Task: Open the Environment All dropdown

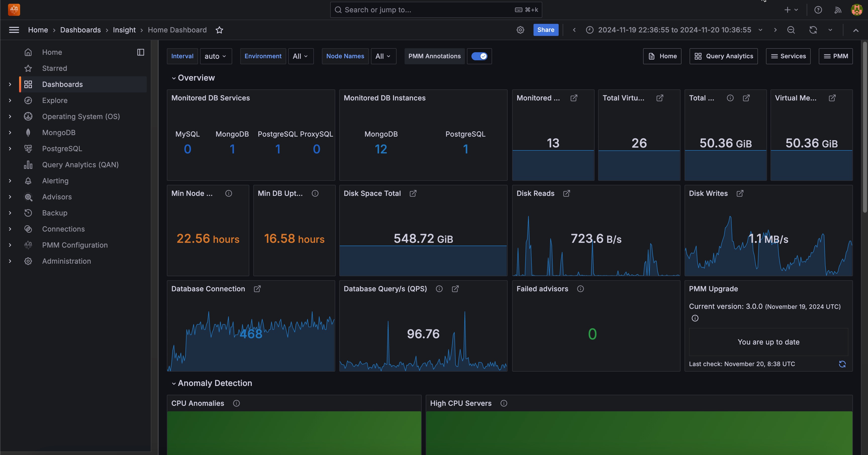Action: coord(300,56)
